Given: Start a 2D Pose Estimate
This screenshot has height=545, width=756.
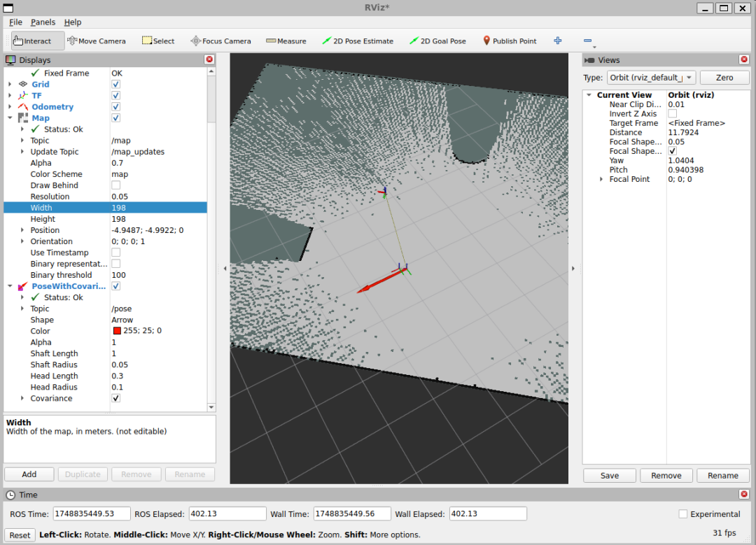Looking at the screenshot, I should coord(358,40).
